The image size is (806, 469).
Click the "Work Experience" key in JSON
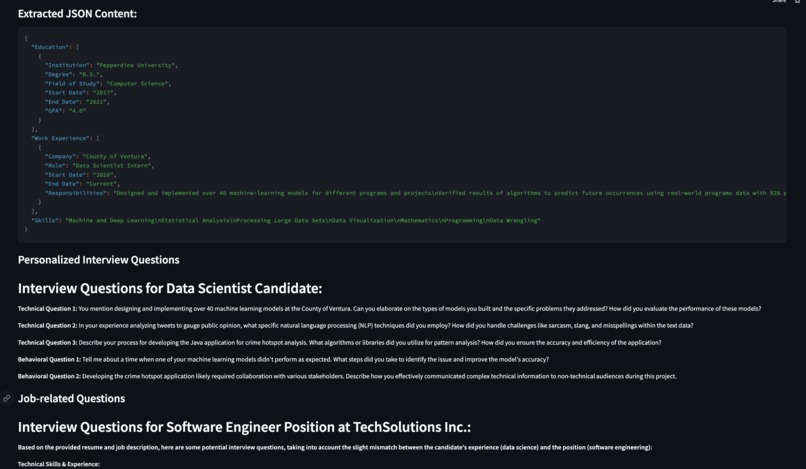[60, 138]
